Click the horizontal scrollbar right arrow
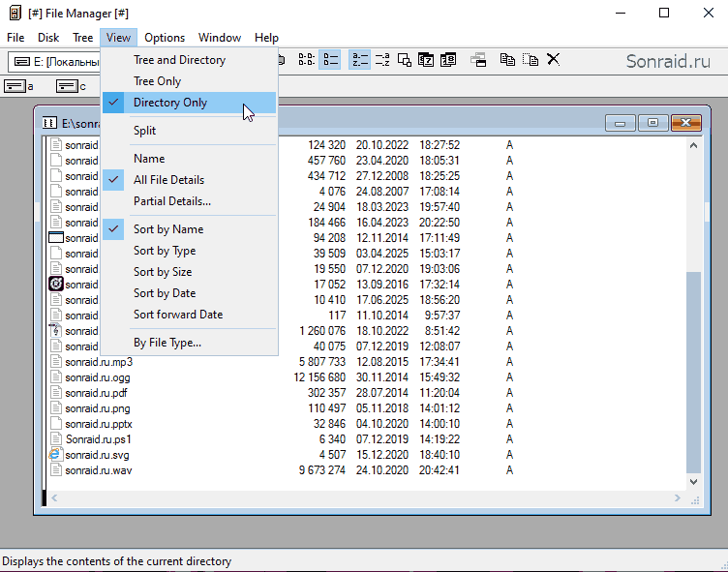Screen dimensions: 728x572 click(678, 498)
